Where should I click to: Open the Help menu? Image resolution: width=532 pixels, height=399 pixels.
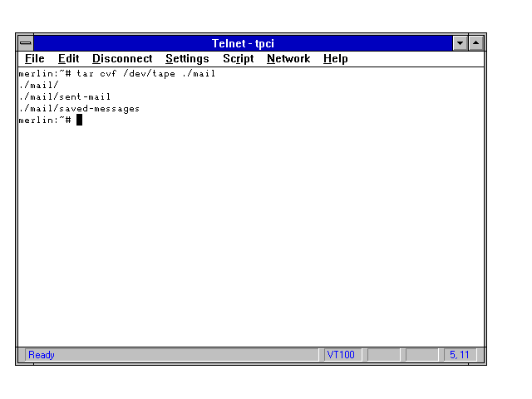click(335, 59)
